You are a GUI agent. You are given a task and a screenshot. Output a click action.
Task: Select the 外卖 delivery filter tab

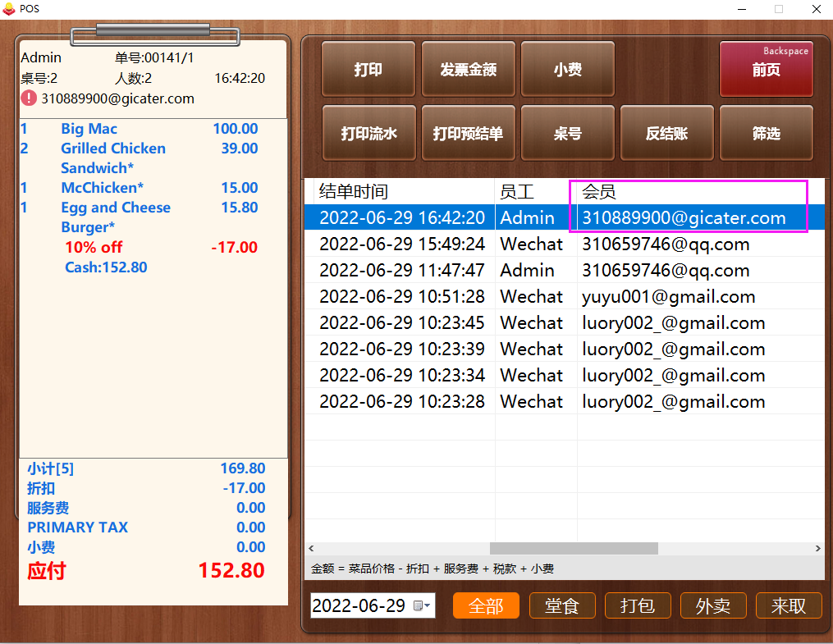pos(713,605)
